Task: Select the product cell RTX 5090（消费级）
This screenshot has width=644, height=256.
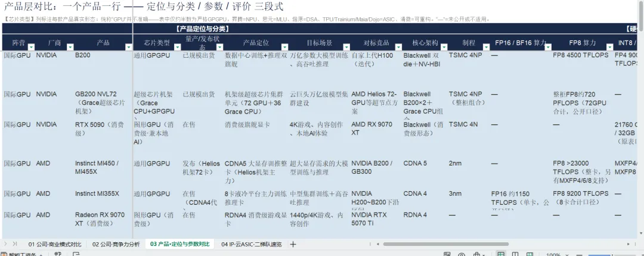Action: [100, 129]
